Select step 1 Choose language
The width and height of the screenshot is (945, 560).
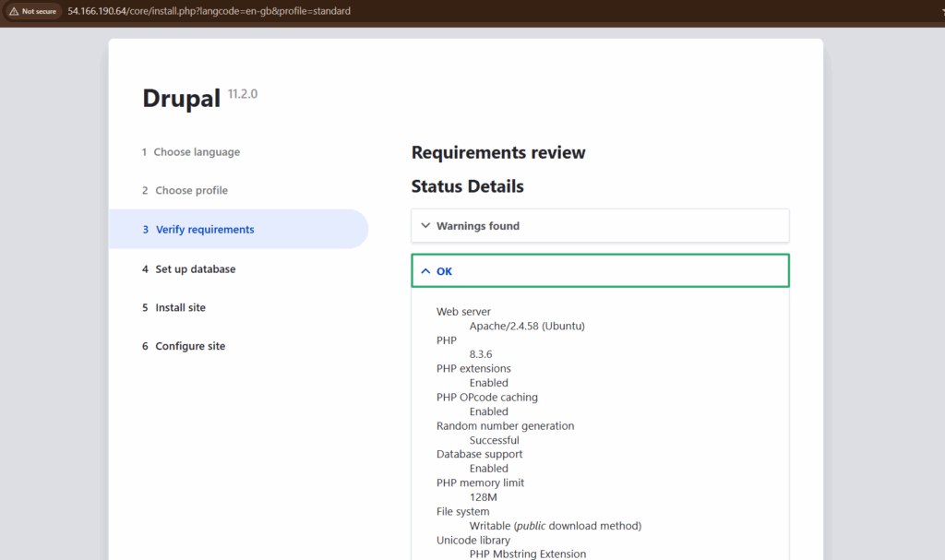[191, 152]
